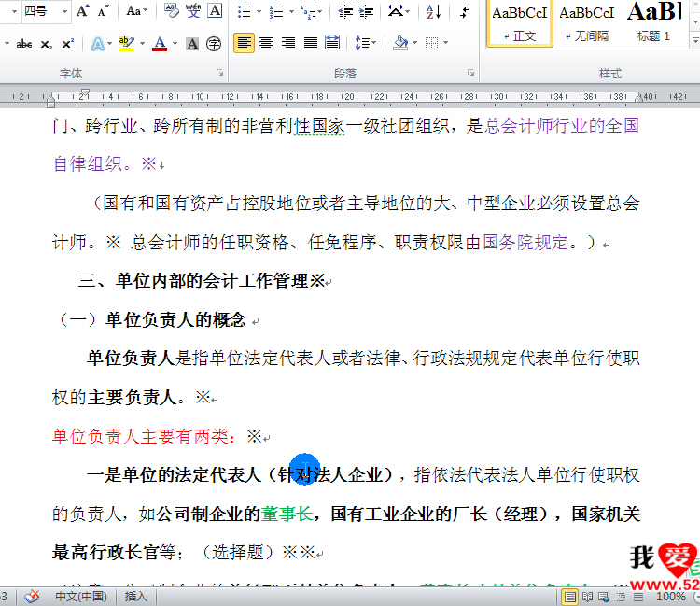700x606 pixels.
Task: Click the Text Effects glowing A icon
Action: 98,44
